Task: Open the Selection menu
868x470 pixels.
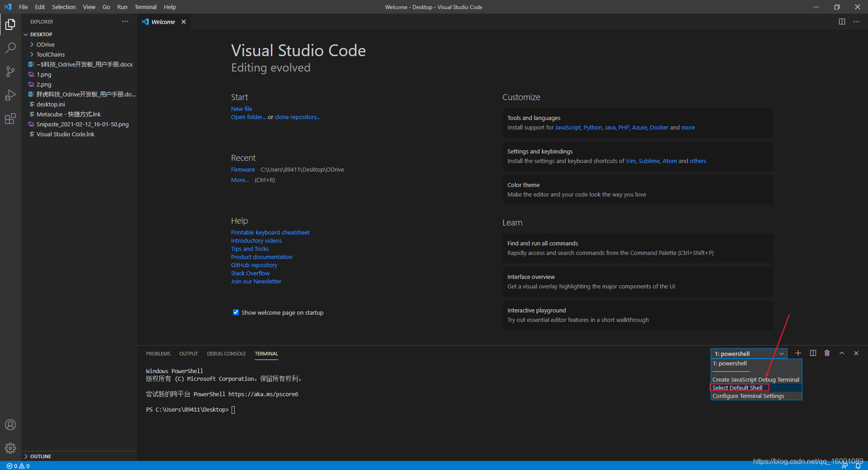Action: 64,7
